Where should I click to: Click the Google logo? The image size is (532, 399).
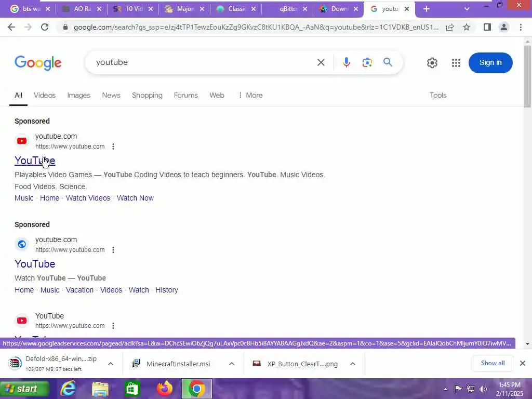point(38,63)
